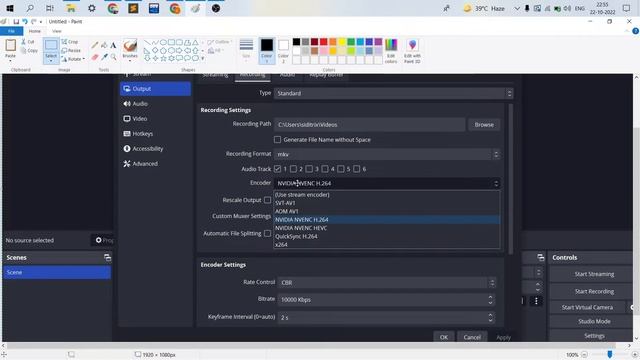Uncheck Audio Track 1
This screenshot has width=640, height=360.
[x=278, y=169]
